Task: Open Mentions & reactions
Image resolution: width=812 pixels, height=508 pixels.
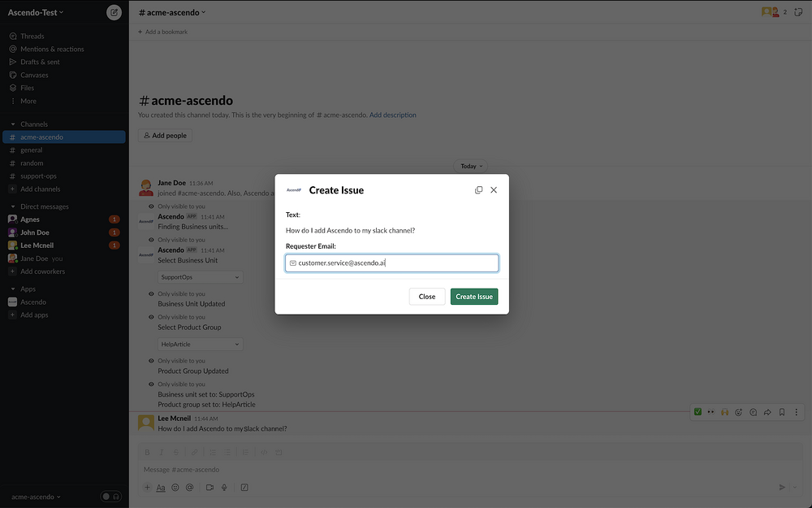Action: click(x=52, y=50)
